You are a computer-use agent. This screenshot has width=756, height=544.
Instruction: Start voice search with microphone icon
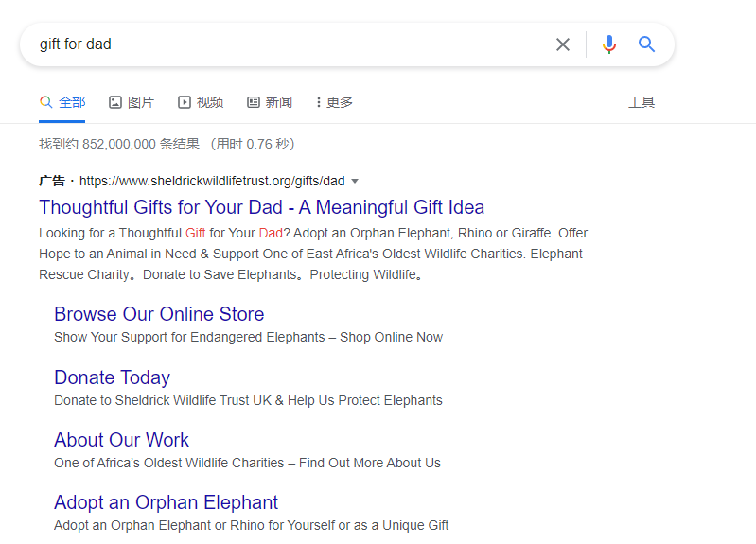click(x=609, y=44)
